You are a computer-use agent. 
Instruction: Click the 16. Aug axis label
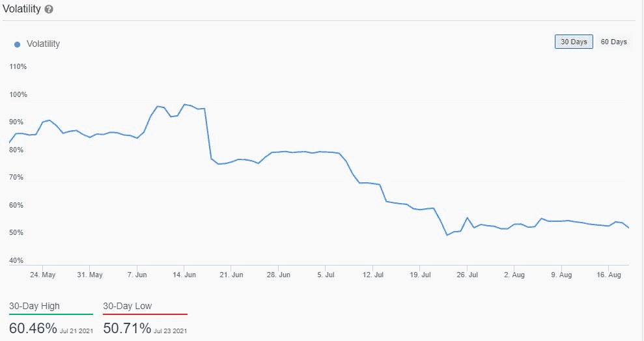click(608, 275)
